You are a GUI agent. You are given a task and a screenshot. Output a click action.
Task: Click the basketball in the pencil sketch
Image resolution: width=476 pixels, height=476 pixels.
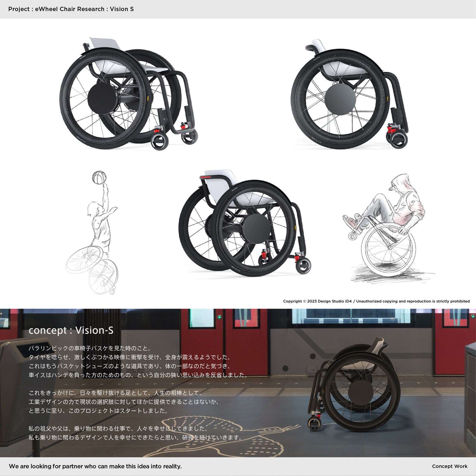(x=99, y=177)
